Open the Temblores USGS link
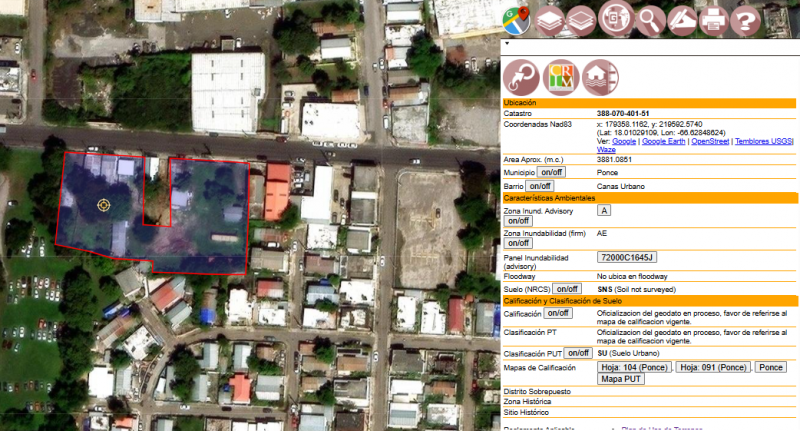Viewport: 800px width, 431px height. 763,142
